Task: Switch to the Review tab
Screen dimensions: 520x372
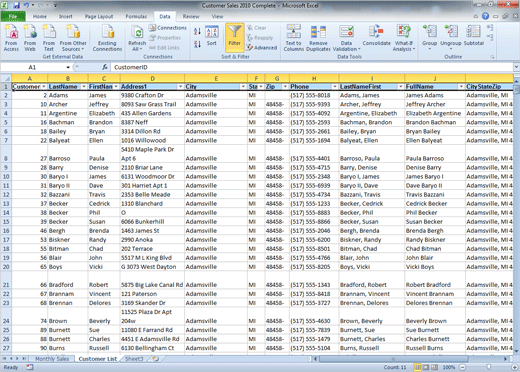Action: click(191, 16)
